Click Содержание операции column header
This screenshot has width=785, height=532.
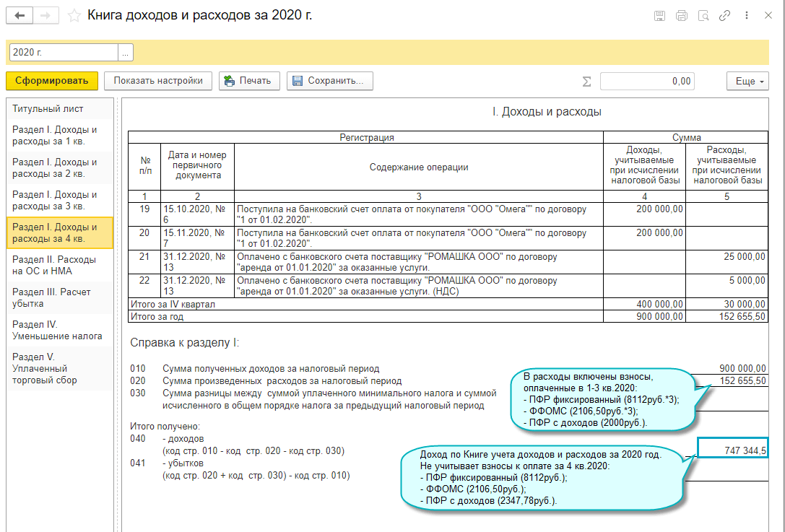419,167
